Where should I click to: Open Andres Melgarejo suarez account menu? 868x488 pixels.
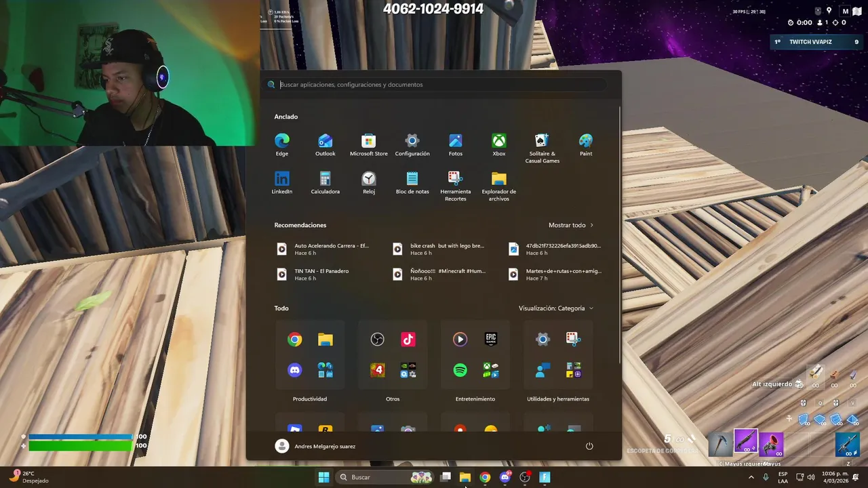pos(315,446)
